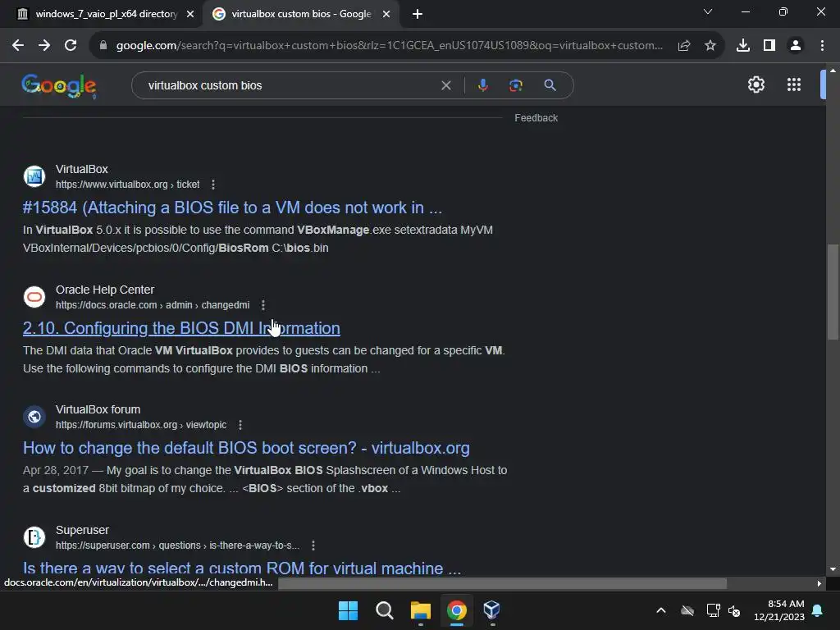
Task: Open more options for Oracle Help Center result
Action: pyautogui.click(x=263, y=305)
